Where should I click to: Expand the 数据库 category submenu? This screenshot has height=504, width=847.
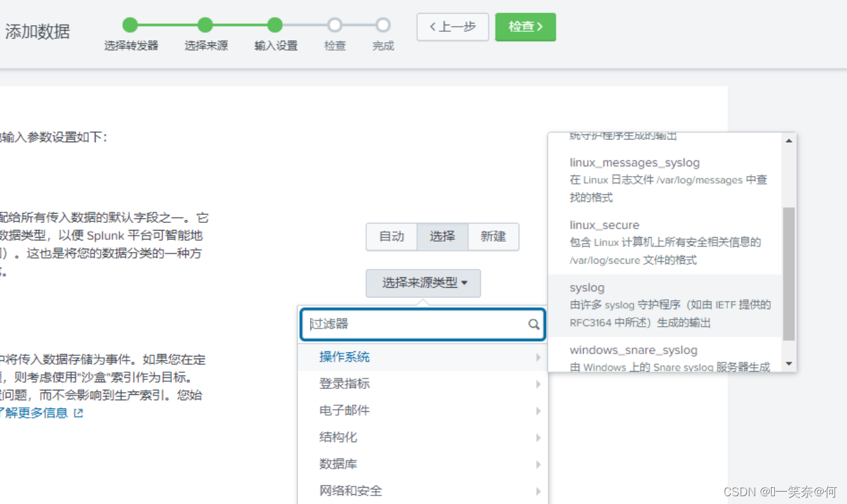coord(423,464)
